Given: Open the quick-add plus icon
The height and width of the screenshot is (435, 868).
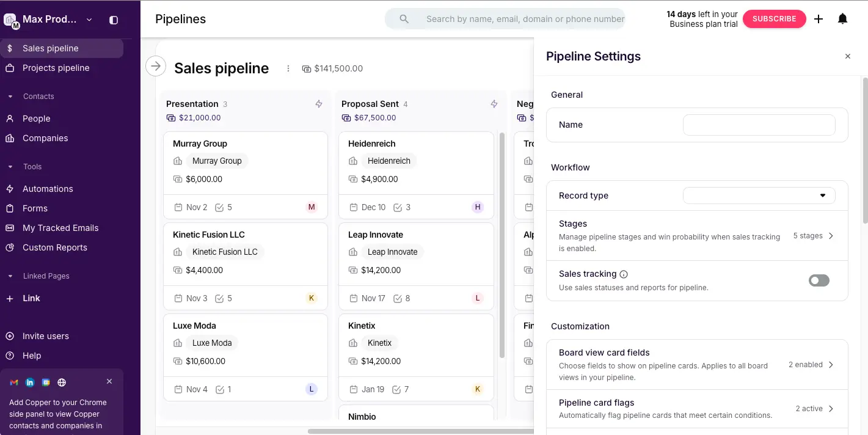Looking at the screenshot, I should click(x=818, y=18).
